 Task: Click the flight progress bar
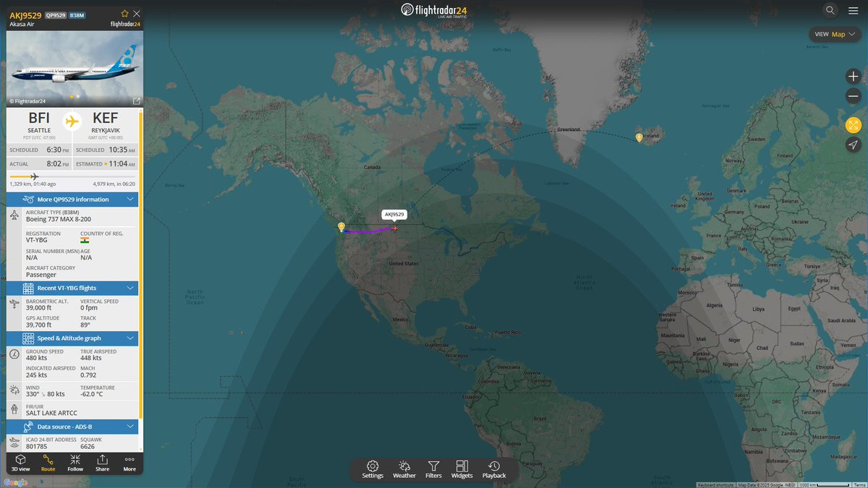point(72,176)
